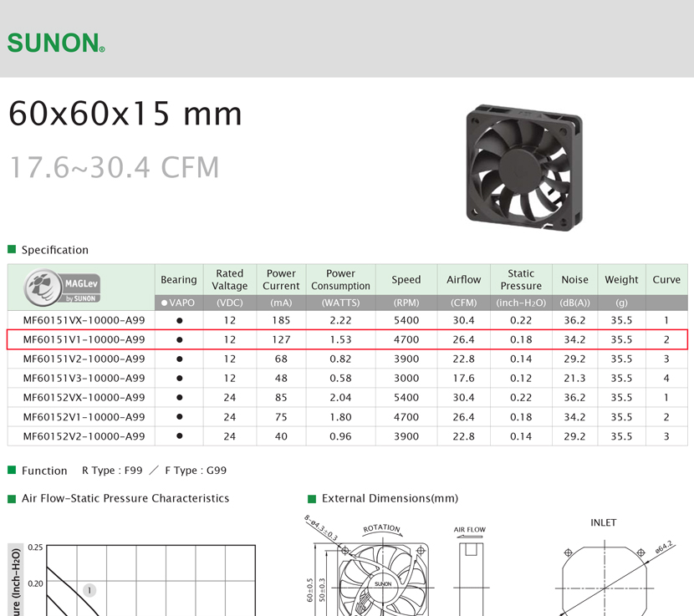Click the 185 mA current value
This screenshot has width=694, height=616.
click(281, 320)
